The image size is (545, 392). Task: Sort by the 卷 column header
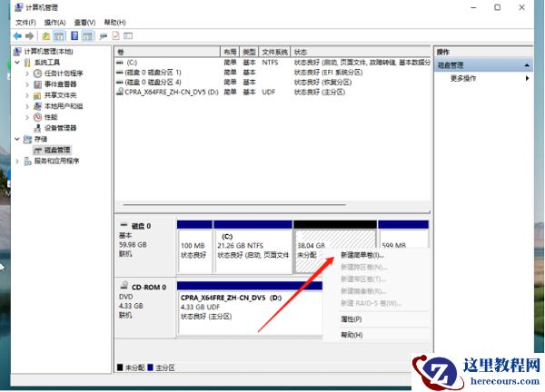[167, 52]
